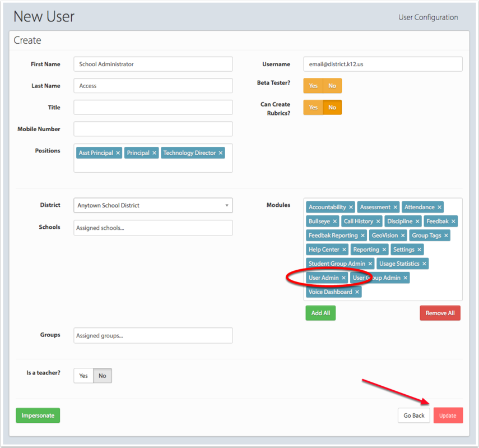Remove the Group Tags module tag

pyautogui.click(x=446, y=235)
